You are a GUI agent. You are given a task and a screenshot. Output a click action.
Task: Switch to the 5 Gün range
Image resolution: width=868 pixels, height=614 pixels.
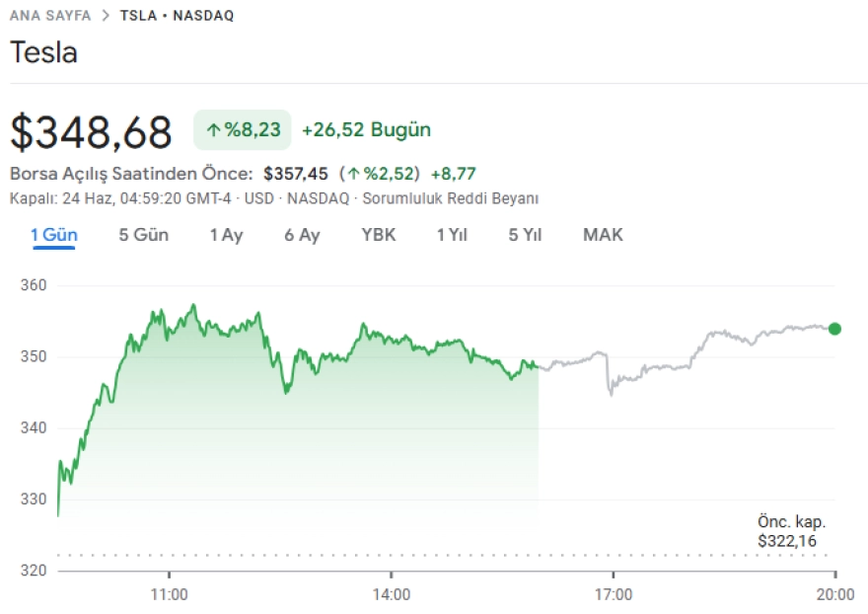click(x=143, y=235)
